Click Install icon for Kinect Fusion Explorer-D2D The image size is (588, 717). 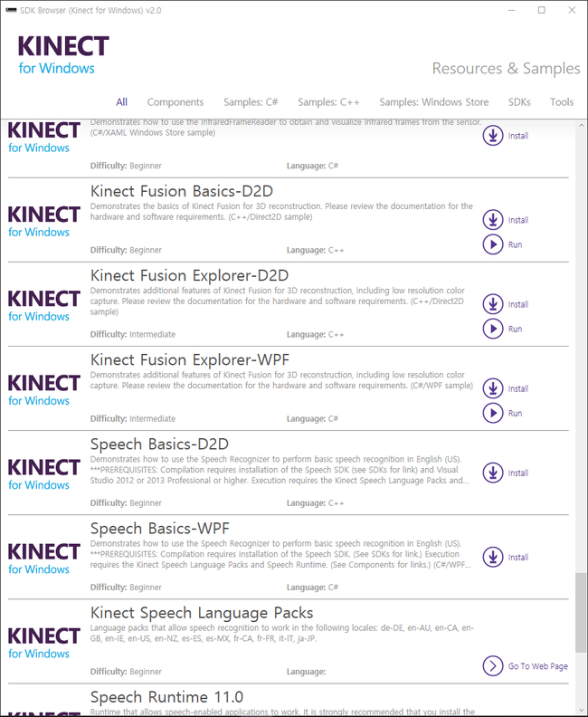[492, 304]
